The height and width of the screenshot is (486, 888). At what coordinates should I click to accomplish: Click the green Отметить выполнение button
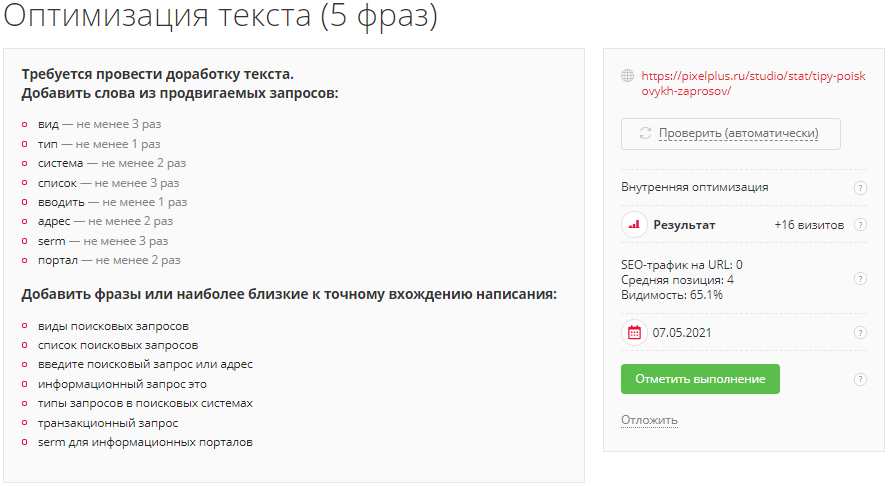[x=700, y=379]
